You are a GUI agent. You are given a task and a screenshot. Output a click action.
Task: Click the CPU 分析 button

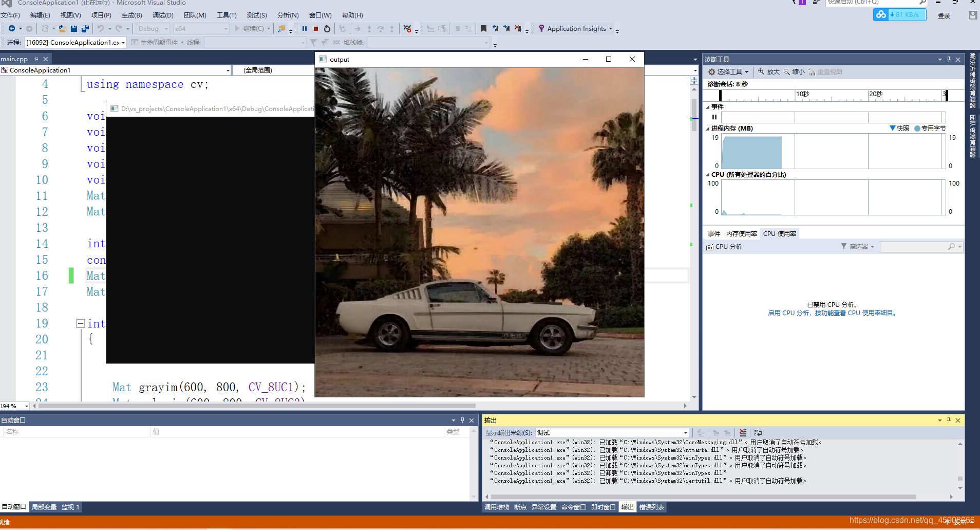[x=724, y=247]
